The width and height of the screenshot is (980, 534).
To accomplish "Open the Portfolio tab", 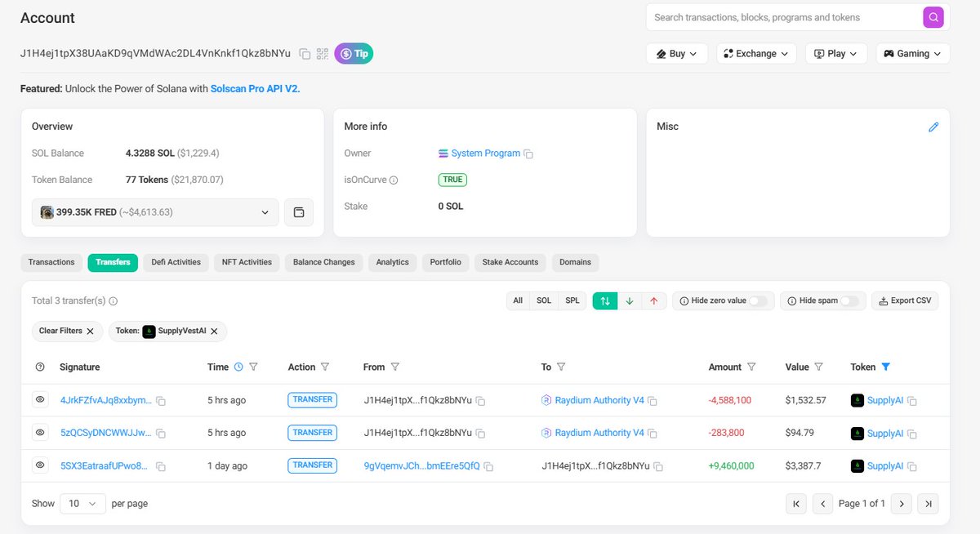I will tap(446, 262).
